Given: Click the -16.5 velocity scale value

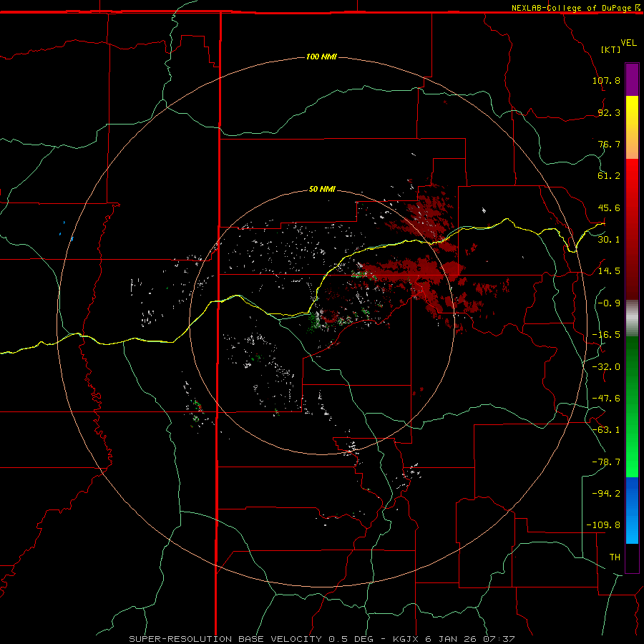Looking at the screenshot, I should coord(606,334).
